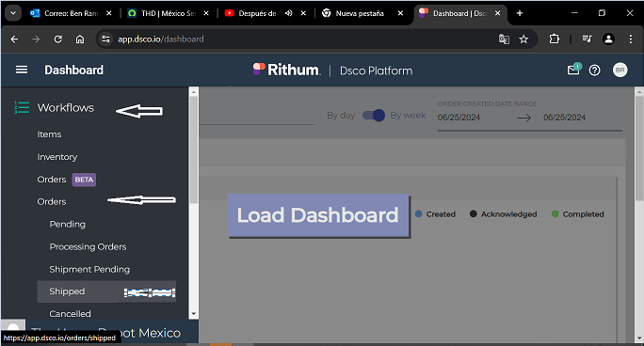Open Cancelled orders
644x346 pixels.
pyautogui.click(x=70, y=314)
